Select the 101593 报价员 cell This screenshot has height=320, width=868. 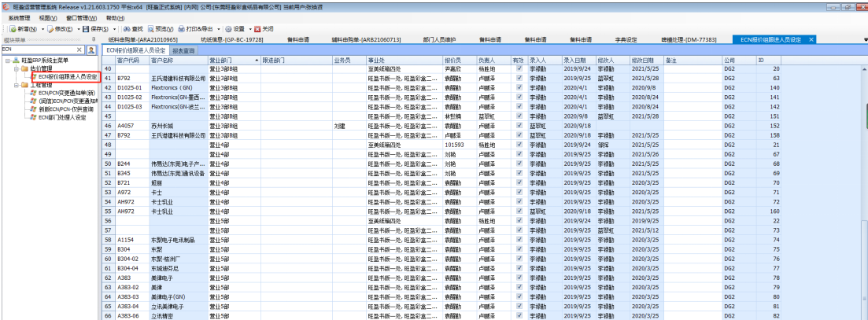pyautogui.click(x=460, y=145)
